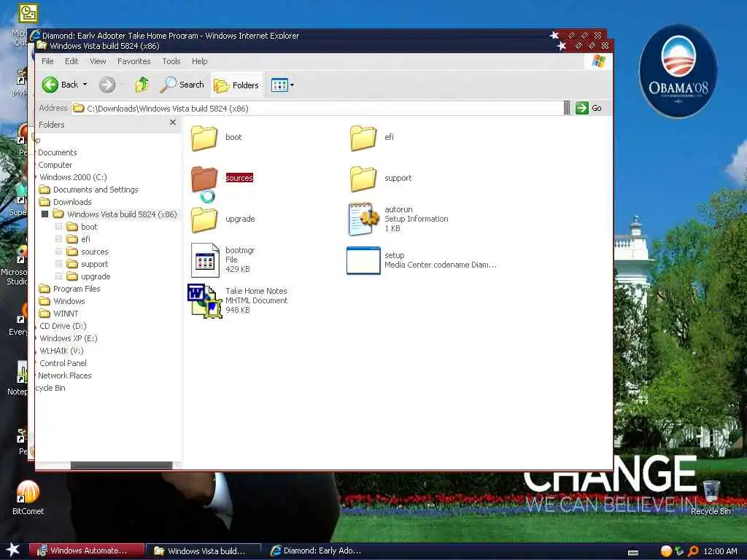Select the Windows folder in tree
Image resolution: width=747 pixels, height=560 pixels.
(69, 301)
